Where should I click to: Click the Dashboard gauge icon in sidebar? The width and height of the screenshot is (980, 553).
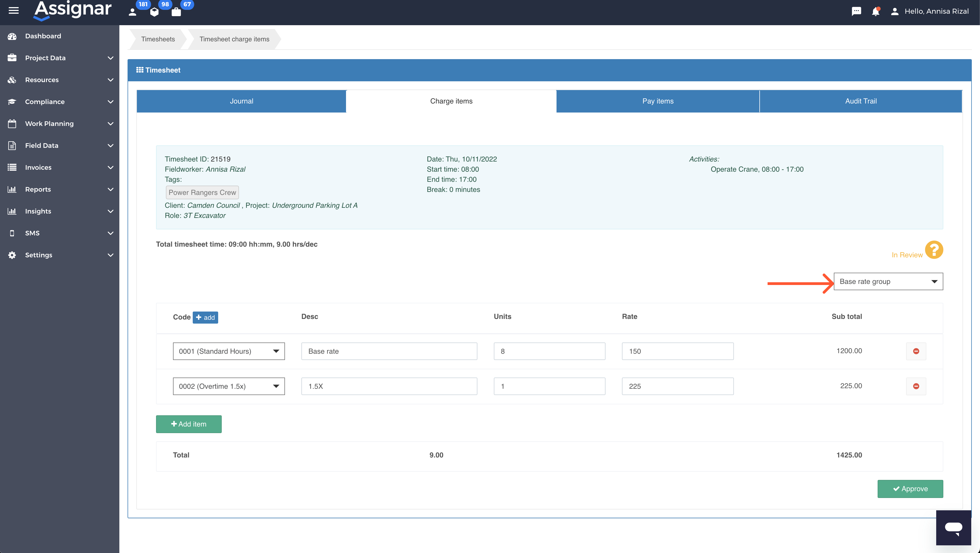point(12,36)
